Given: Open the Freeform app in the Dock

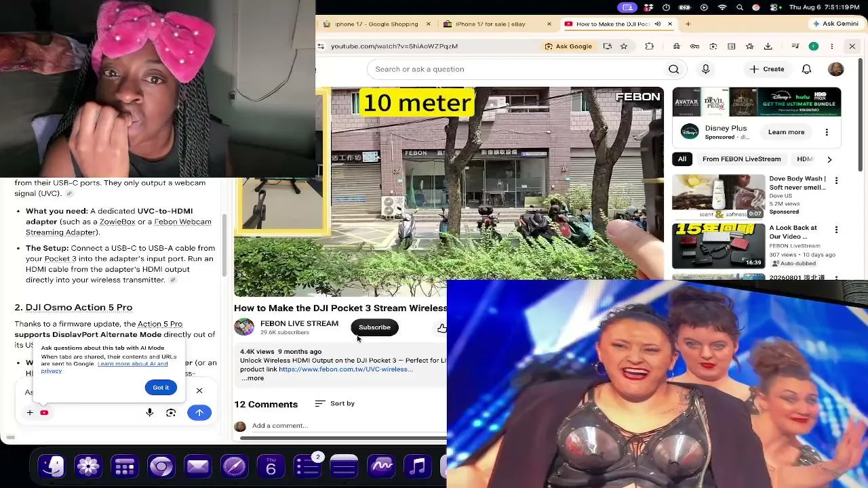Looking at the screenshot, I should click(380, 466).
